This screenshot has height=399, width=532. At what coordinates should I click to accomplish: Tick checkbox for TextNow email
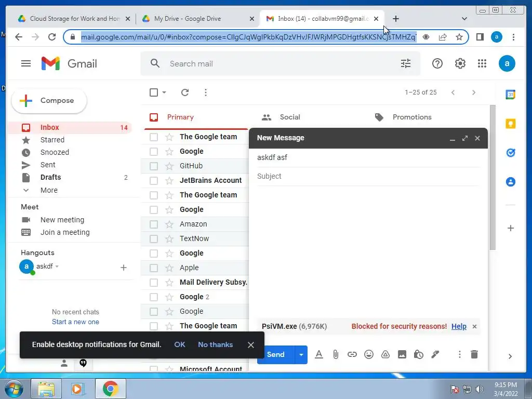[154, 239]
